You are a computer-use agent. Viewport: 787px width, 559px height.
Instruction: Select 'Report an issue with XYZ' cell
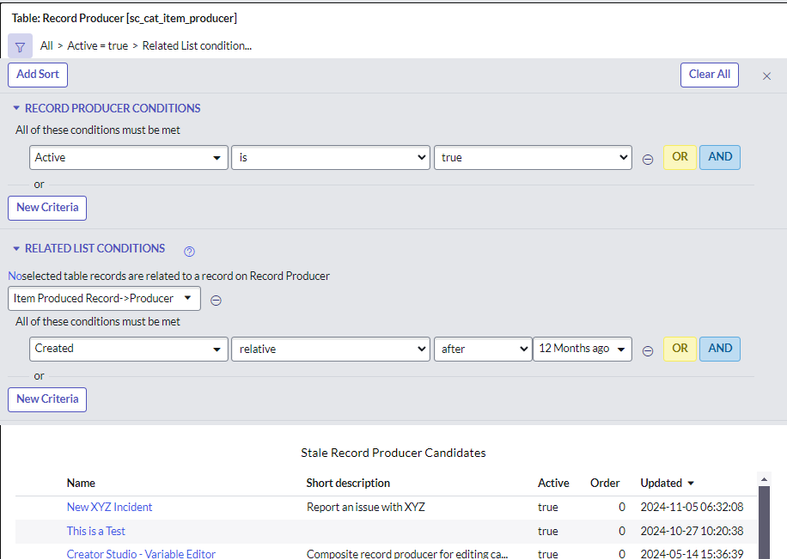[365, 507]
